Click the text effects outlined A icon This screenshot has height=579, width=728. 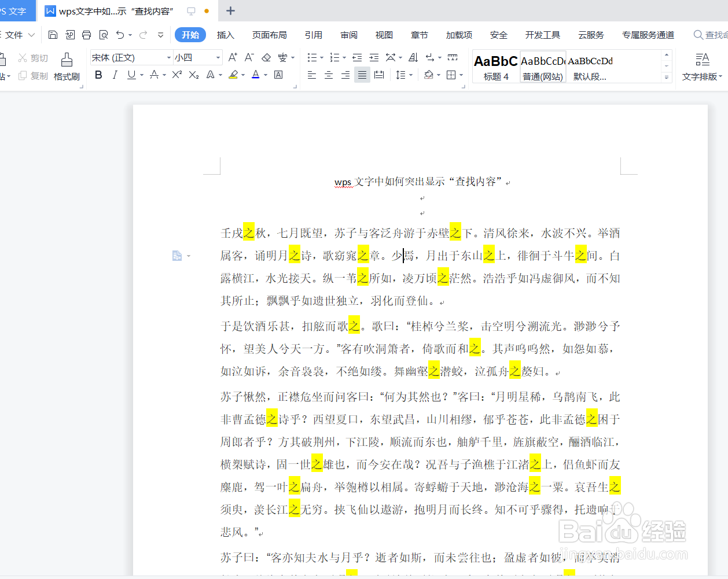[211, 75]
